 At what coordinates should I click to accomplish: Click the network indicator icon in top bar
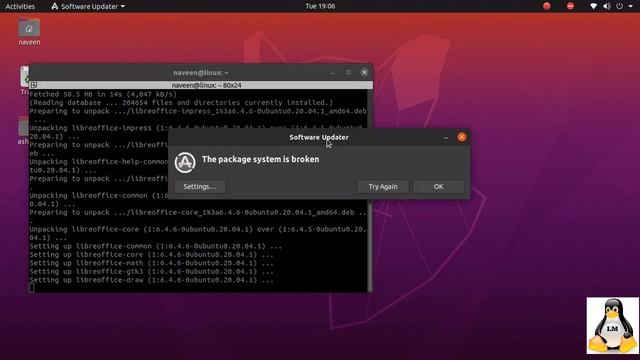point(594,6)
